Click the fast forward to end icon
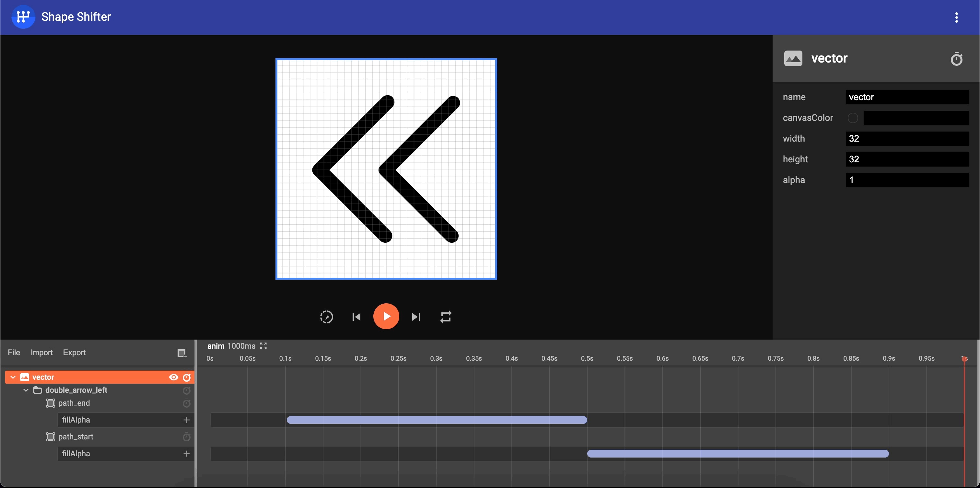The image size is (980, 488). 416,317
